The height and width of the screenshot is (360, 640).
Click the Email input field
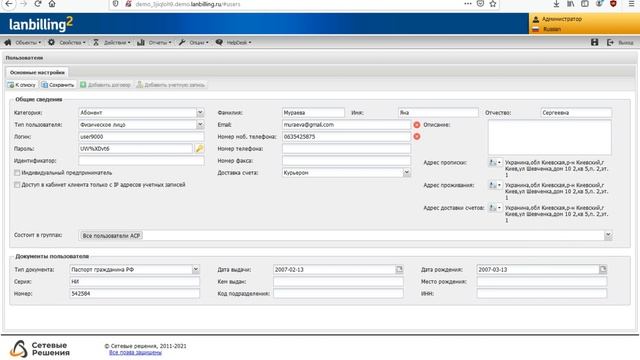click(x=346, y=125)
